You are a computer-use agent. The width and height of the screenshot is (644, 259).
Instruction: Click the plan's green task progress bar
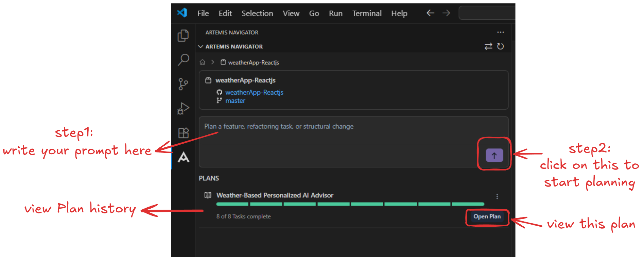point(350,204)
